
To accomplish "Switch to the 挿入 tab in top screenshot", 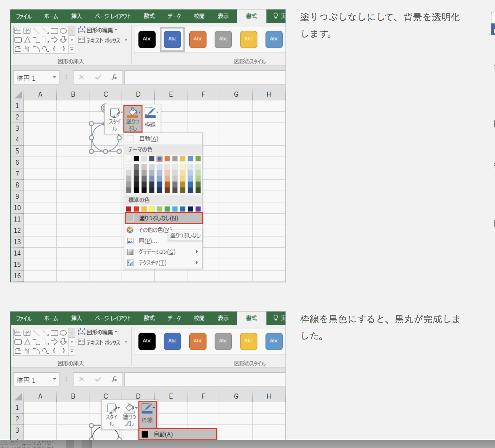I will [76, 16].
